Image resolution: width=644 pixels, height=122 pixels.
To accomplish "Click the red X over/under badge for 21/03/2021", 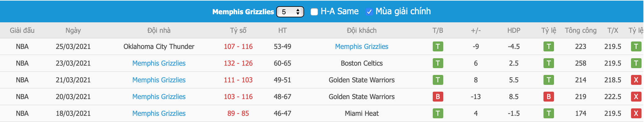I will pyautogui.click(x=636, y=80).
